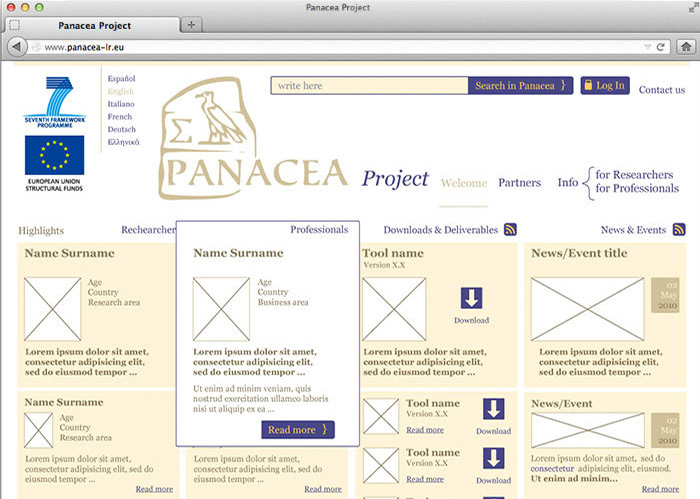Open a new tab with plus button
The image size is (700, 499).
pos(192,25)
